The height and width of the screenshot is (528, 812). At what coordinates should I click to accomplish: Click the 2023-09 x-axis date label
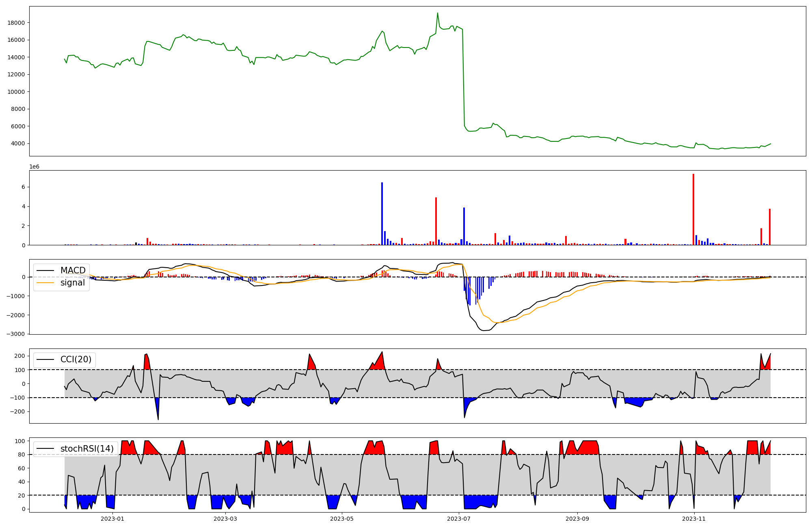pos(577,519)
